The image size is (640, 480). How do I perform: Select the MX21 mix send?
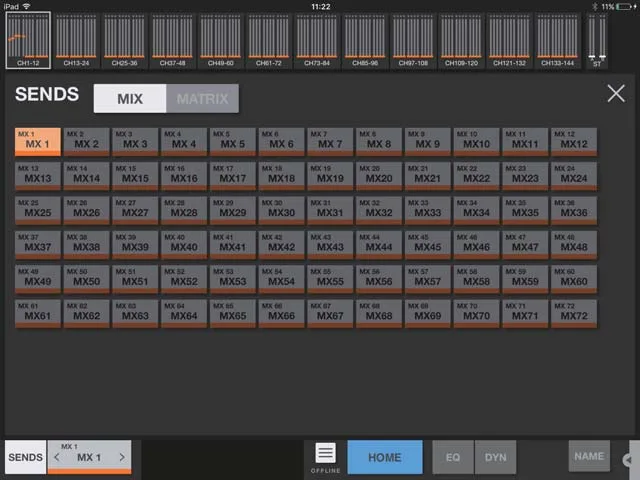pos(428,176)
